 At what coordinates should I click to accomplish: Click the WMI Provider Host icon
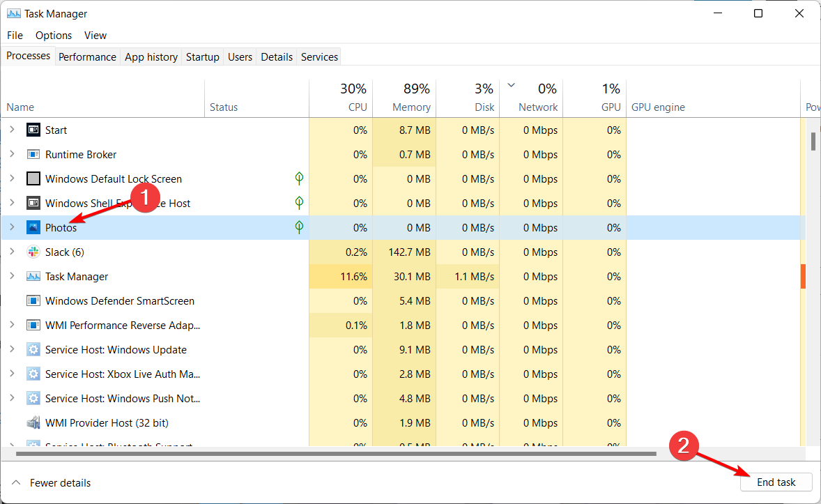tap(33, 423)
